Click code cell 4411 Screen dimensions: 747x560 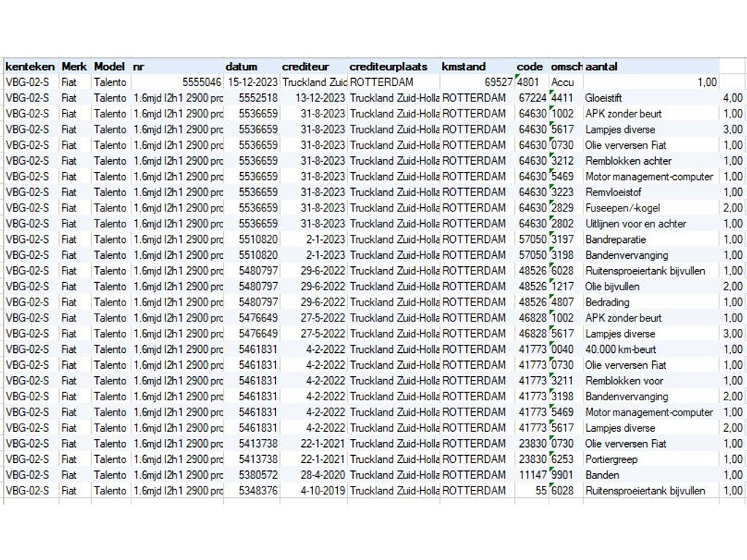[x=566, y=98]
